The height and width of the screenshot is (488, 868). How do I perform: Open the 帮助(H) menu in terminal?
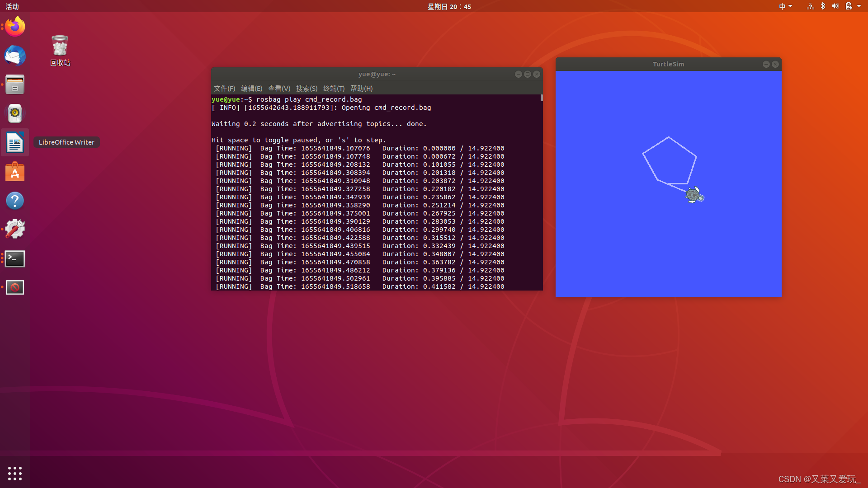(x=361, y=89)
